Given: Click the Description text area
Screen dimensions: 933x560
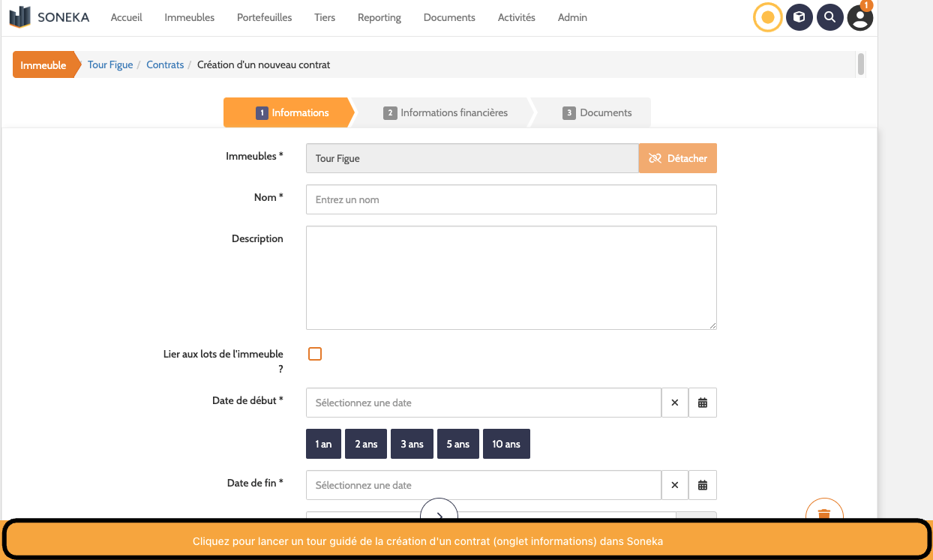Looking at the screenshot, I should tap(511, 277).
